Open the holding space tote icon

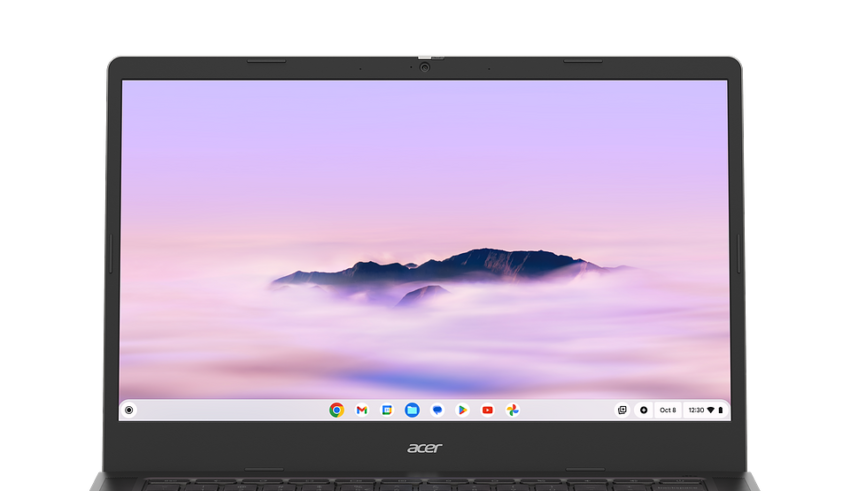tap(622, 410)
